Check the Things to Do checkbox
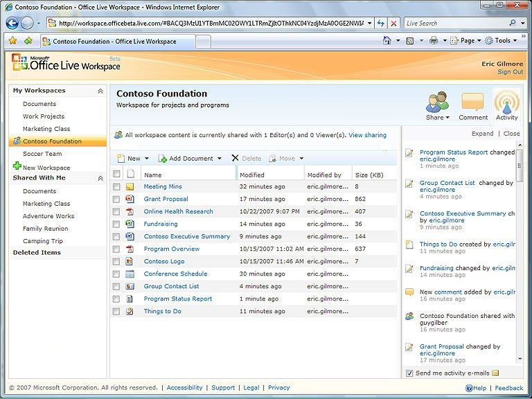The image size is (532, 399). pyautogui.click(x=116, y=312)
